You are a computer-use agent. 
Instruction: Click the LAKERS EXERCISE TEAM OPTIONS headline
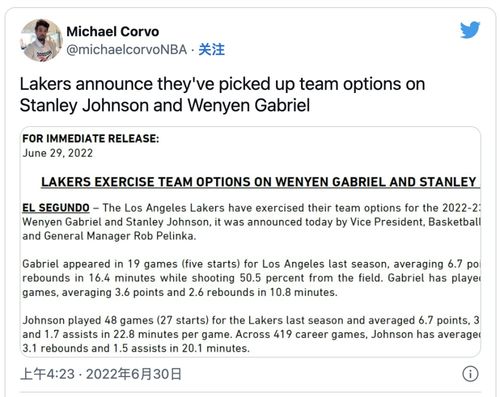pyautogui.click(x=260, y=182)
